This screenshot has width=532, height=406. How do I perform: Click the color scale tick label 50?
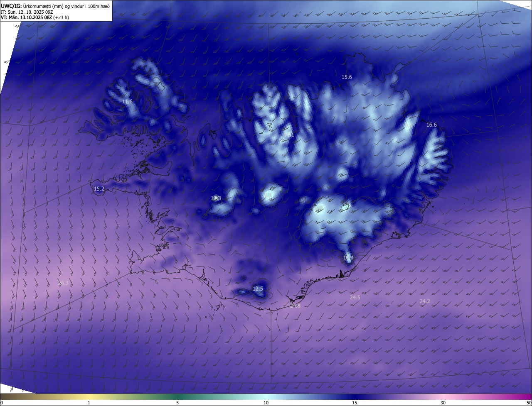pos(529,403)
